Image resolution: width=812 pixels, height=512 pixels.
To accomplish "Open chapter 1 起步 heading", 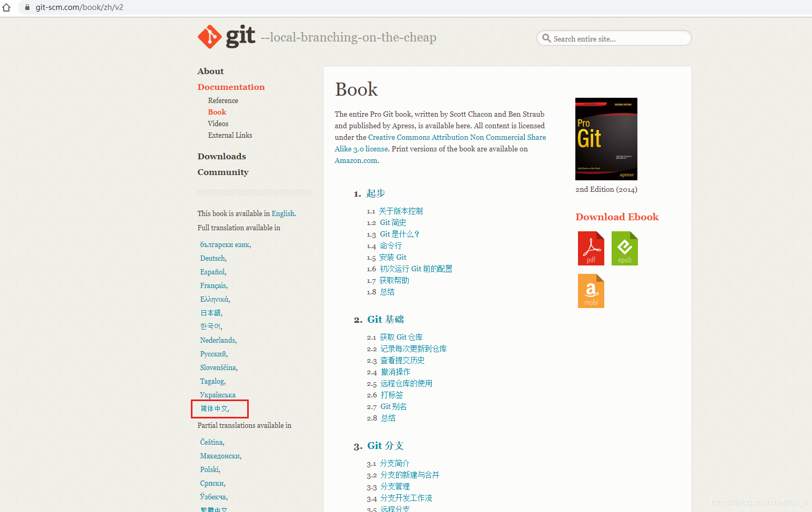I will 375,193.
